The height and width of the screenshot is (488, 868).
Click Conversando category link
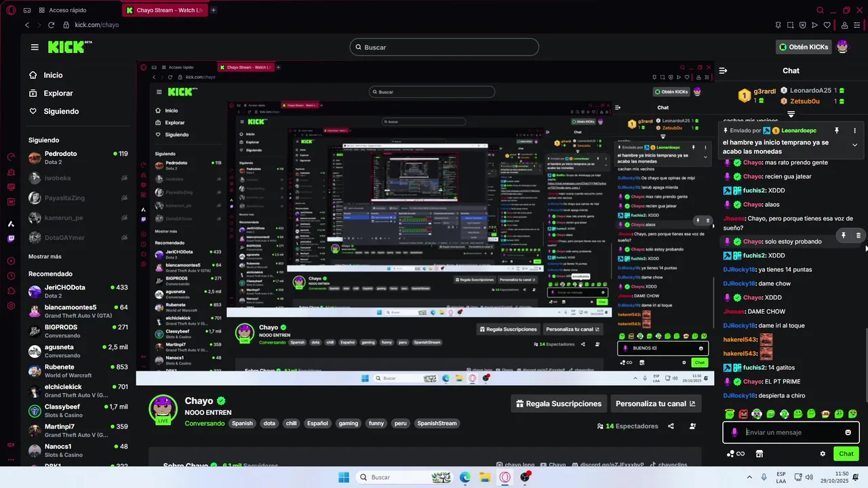(204, 424)
